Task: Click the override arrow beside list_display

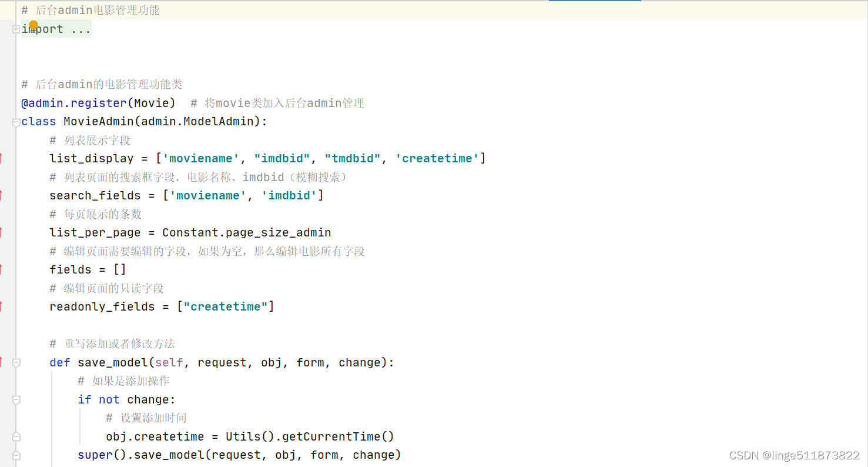Action: [x=1, y=158]
